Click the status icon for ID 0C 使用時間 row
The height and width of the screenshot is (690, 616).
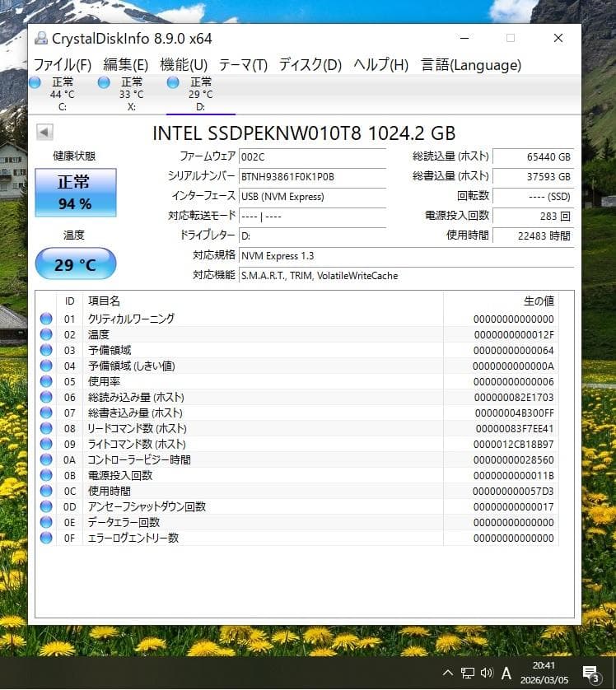[x=46, y=491]
